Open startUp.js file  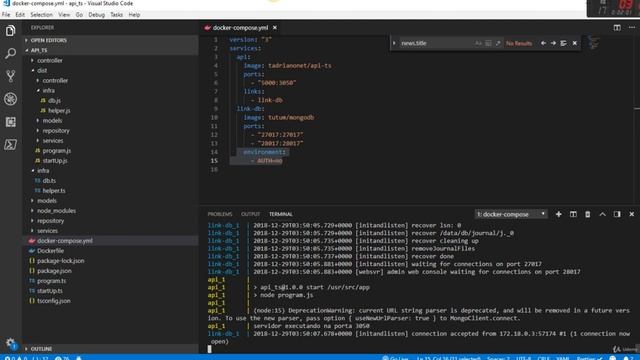click(110, 160)
